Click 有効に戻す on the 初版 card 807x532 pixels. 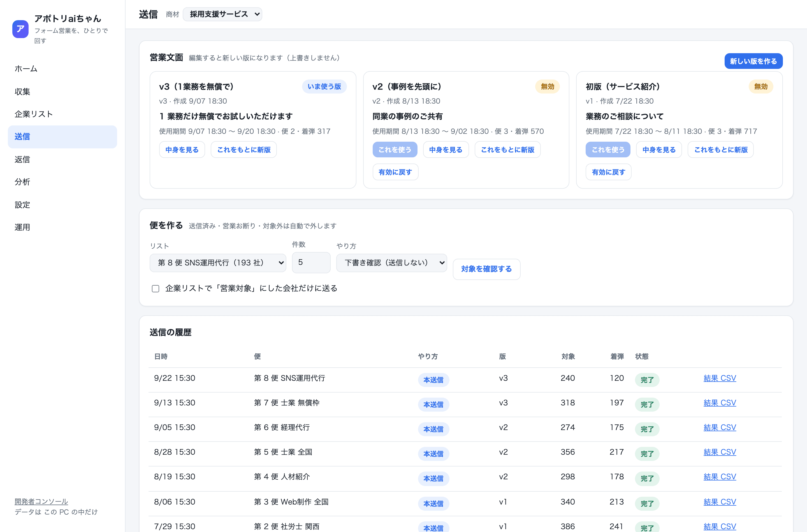tap(608, 172)
